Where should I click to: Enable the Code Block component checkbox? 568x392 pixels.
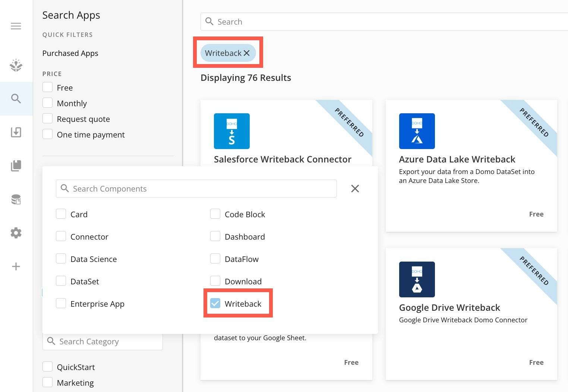tap(215, 214)
